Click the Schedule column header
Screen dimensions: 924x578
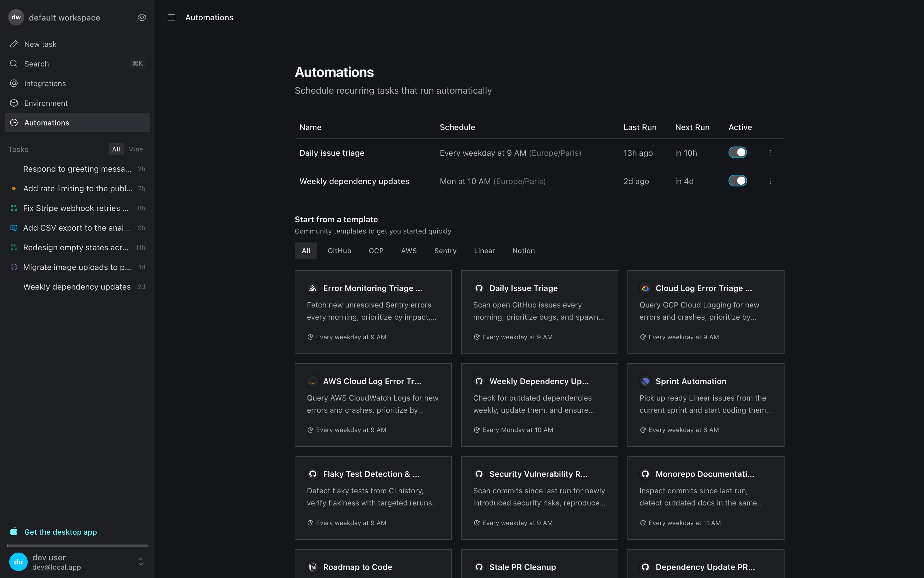[457, 127]
